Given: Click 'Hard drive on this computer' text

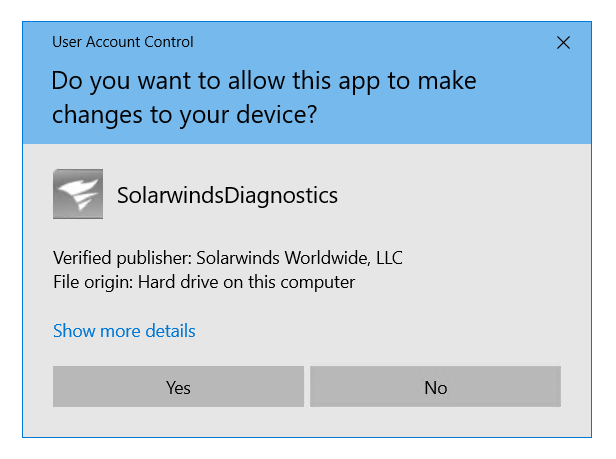Looking at the screenshot, I should pyautogui.click(x=254, y=282).
